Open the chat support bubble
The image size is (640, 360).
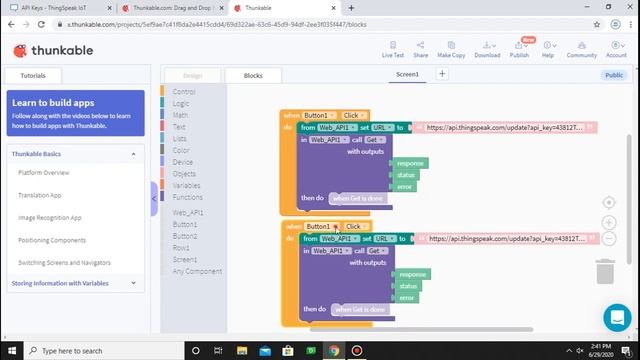[x=617, y=318]
